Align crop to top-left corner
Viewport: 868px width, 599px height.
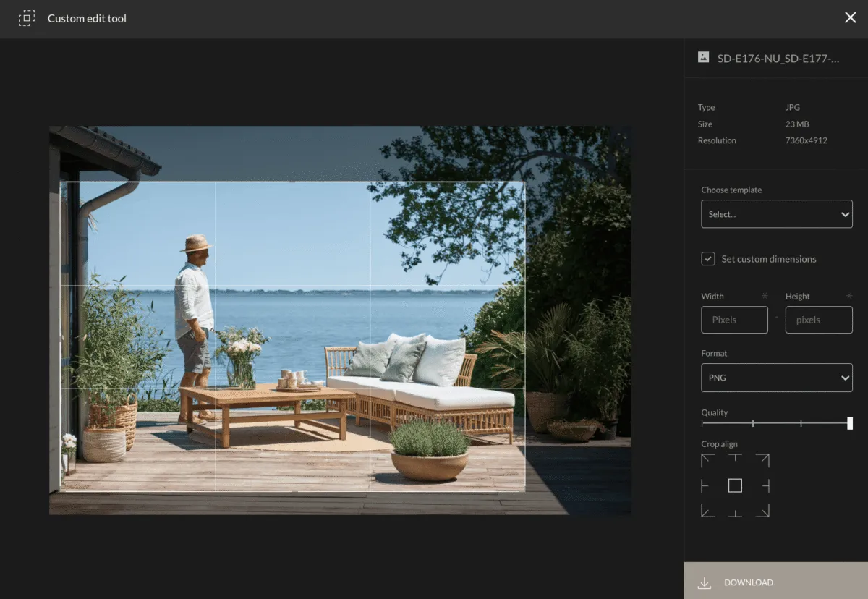(x=707, y=460)
